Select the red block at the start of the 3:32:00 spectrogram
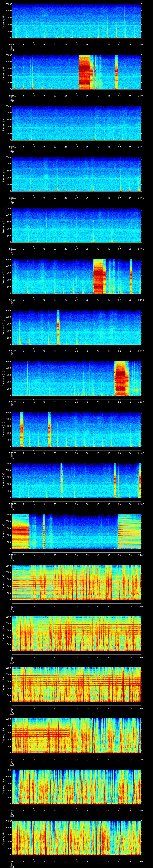Screen dimensions: 153x868 tap(20, 531)
